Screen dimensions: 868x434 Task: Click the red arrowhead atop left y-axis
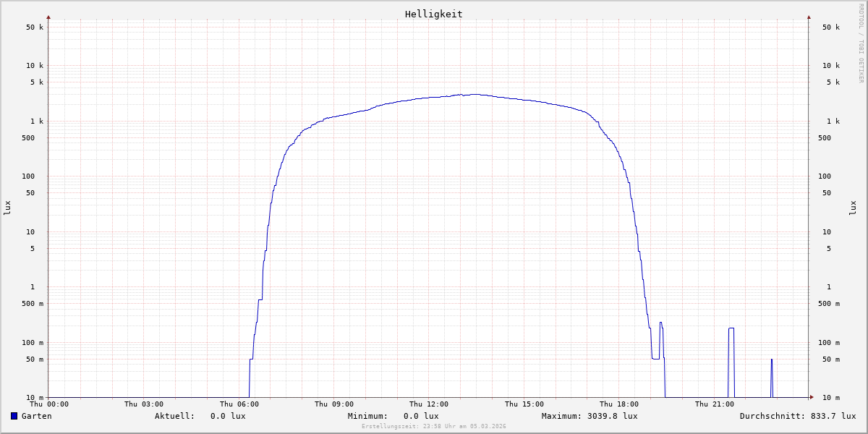(x=48, y=17)
